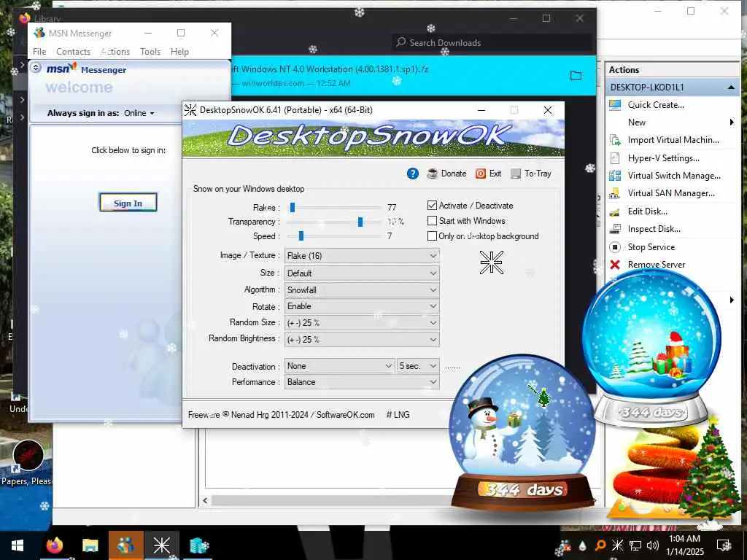Viewport: 747px width, 560px height.
Task: Click the Quick Create icon in Actions pane
Action: (615, 105)
